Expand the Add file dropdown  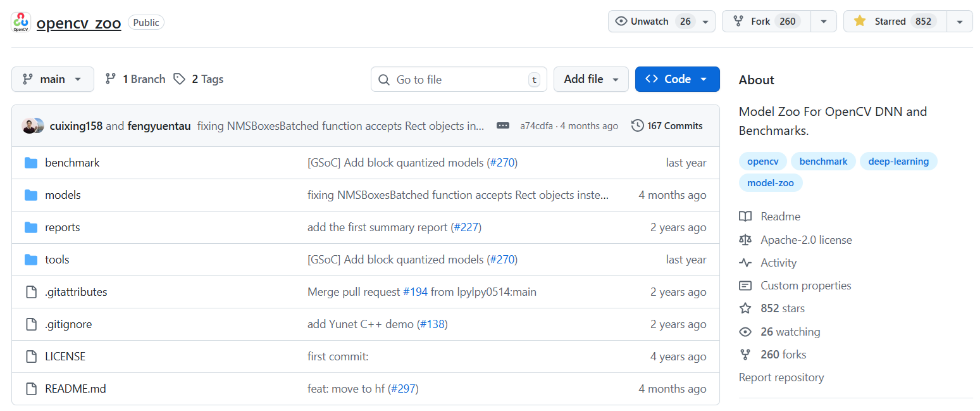coord(591,79)
